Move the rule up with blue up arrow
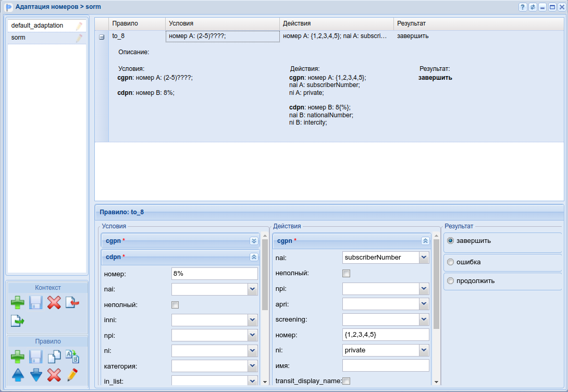The width and height of the screenshot is (568, 392). tap(18, 375)
